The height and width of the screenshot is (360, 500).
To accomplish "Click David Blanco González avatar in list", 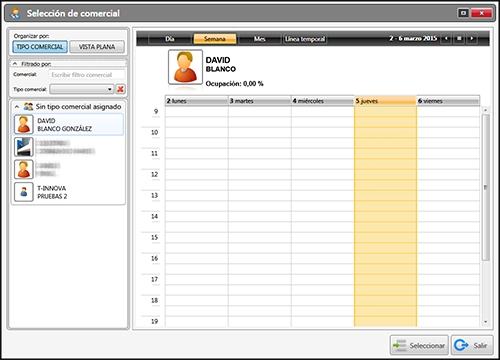I will point(24,124).
